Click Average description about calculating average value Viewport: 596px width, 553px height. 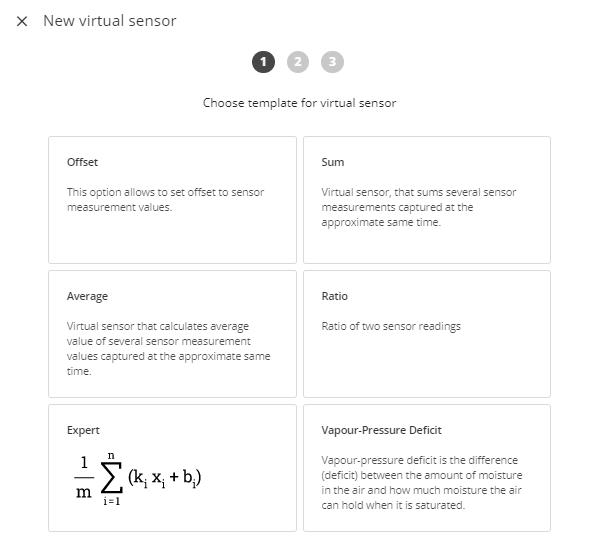point(169,349)
